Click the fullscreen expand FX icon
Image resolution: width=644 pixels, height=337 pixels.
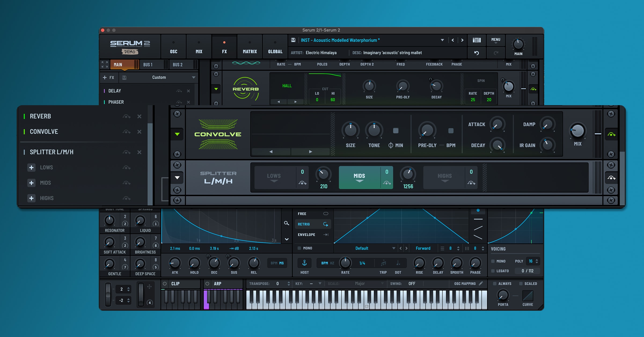[105, 64]
